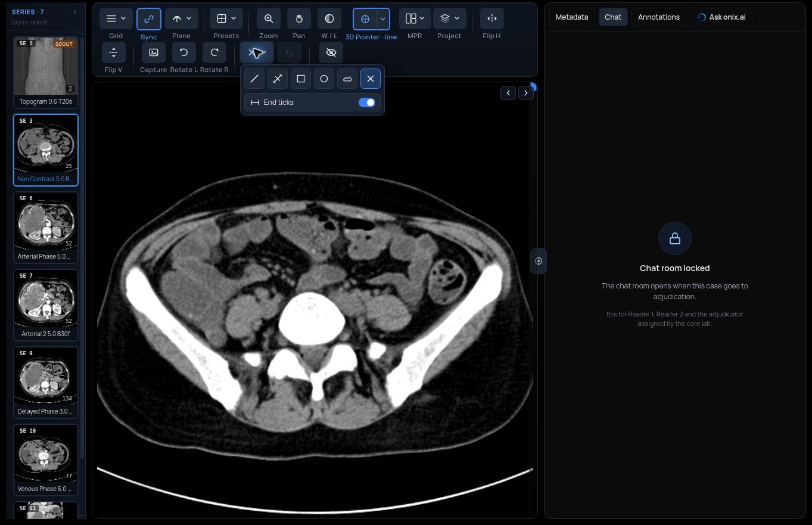Choose the ellipse ROI tool
The height and width of the screenshot is (525, 812).
click(x=324, y=79)
